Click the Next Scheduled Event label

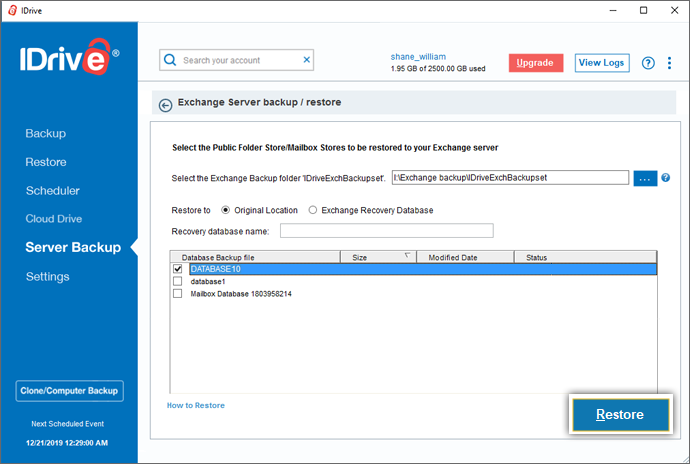(x=67, y=424)
